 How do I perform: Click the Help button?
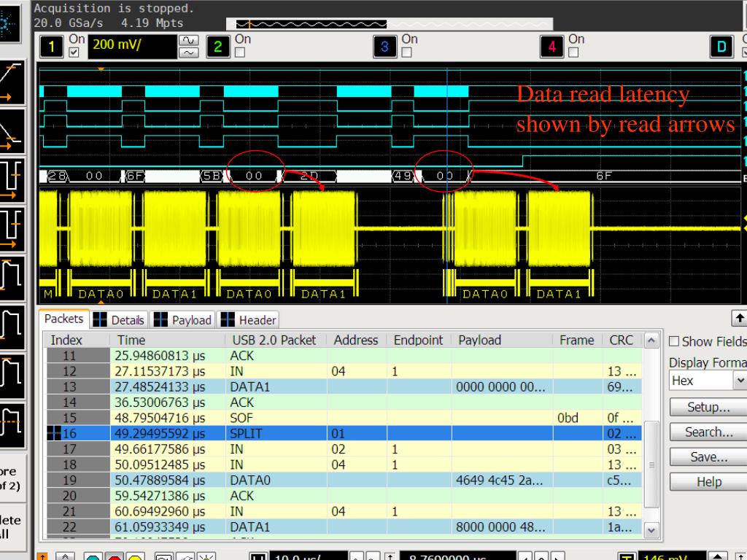point(708,482)
